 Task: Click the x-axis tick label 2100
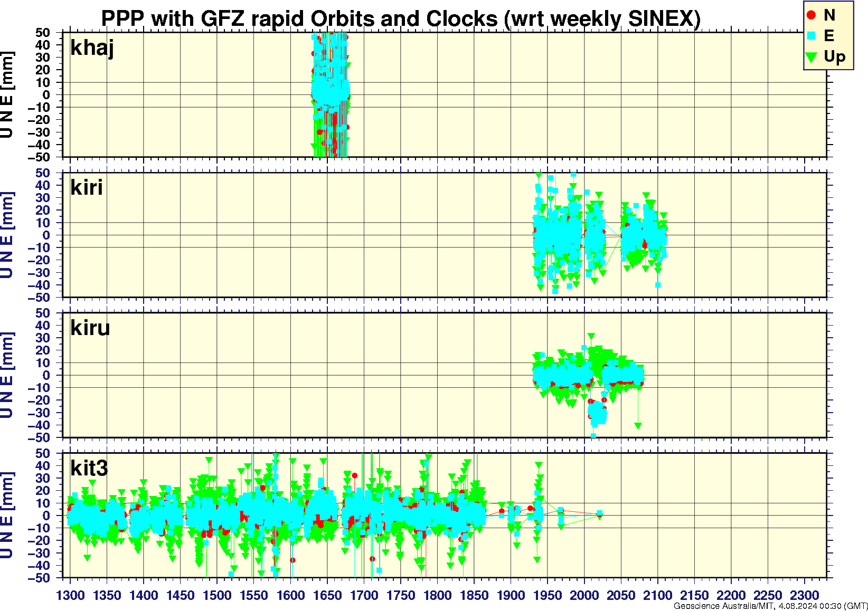(657, 595)
